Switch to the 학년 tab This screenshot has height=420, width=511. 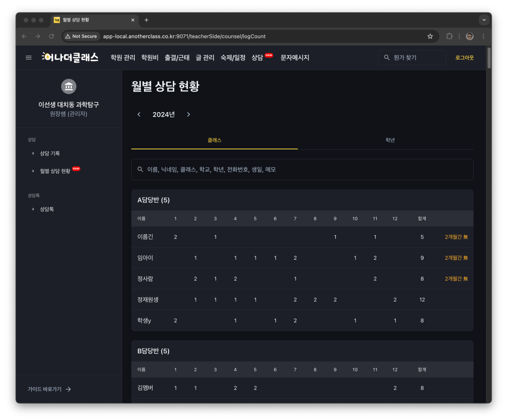(x=390, y=140)
